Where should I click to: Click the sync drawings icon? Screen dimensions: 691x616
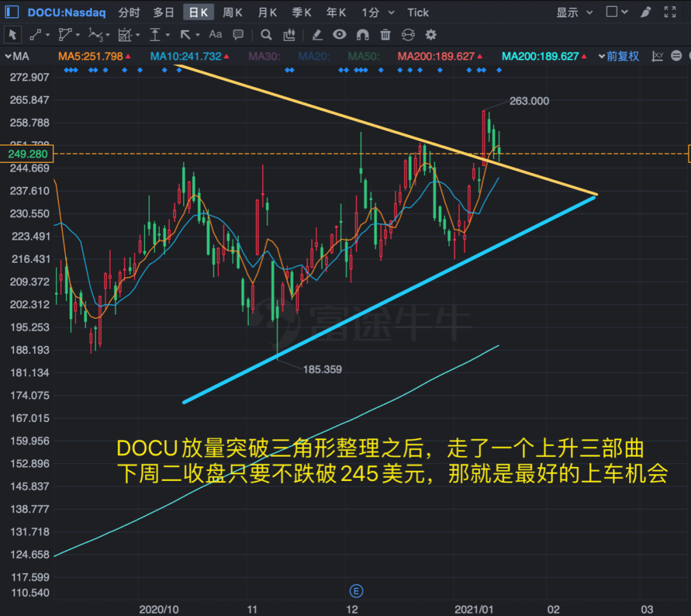408,35
